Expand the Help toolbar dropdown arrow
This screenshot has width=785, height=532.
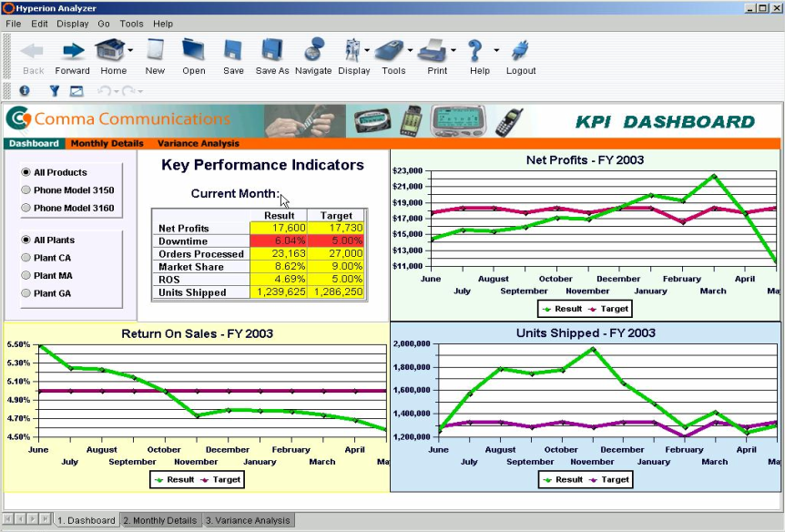pos(496,50)
